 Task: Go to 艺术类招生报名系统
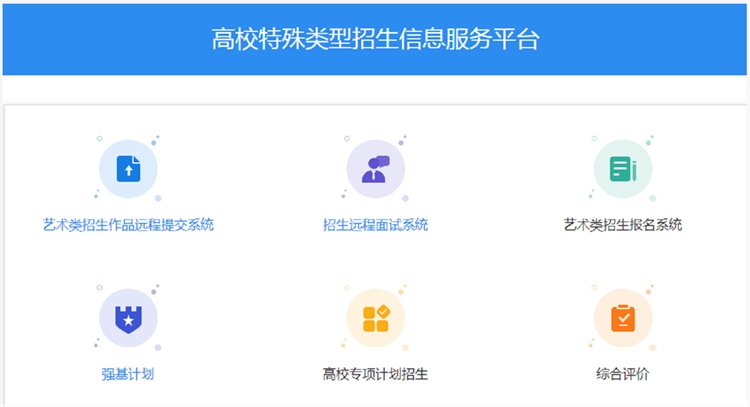point(622,225)
